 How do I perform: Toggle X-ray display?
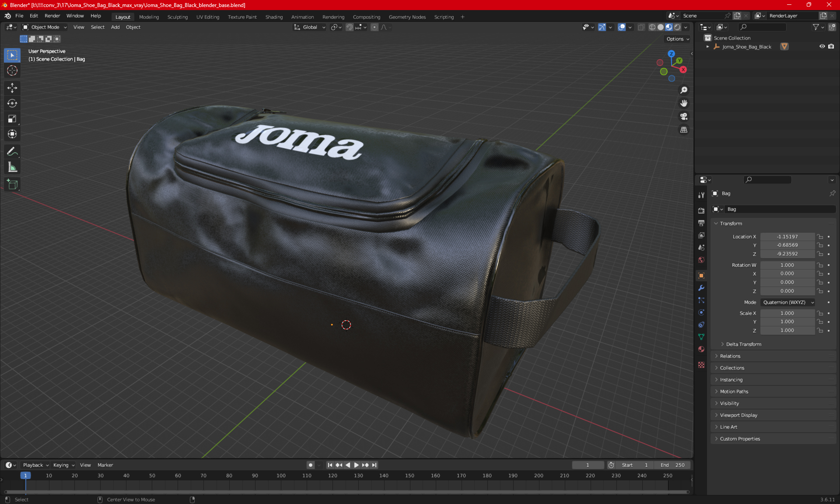coord(641,27)
